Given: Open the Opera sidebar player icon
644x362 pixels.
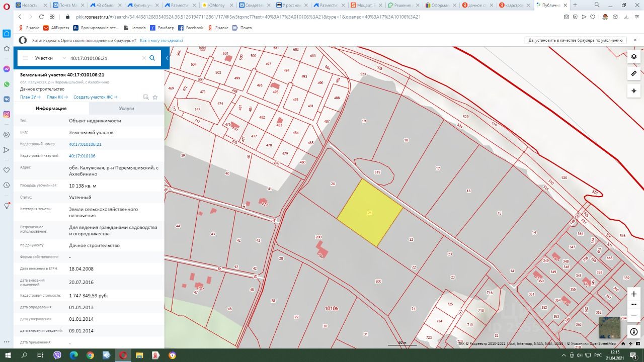Looking at the screenshot, I should tap(7, 135).
